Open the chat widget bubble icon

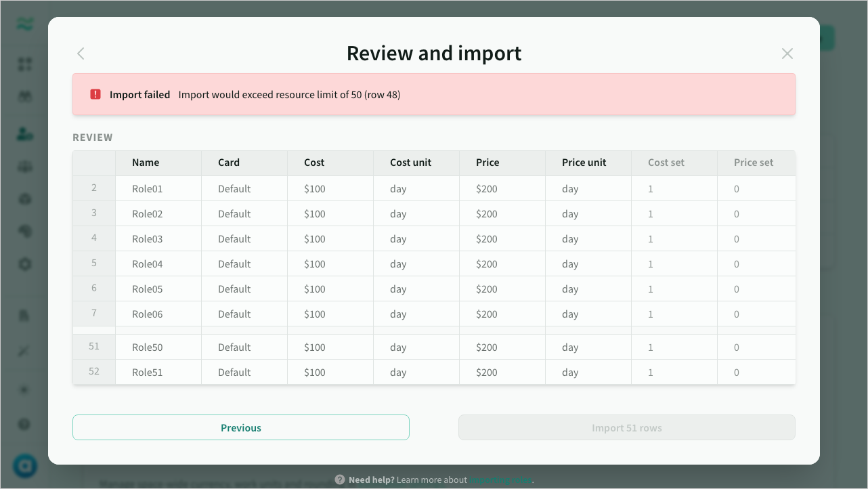[24, 466]
